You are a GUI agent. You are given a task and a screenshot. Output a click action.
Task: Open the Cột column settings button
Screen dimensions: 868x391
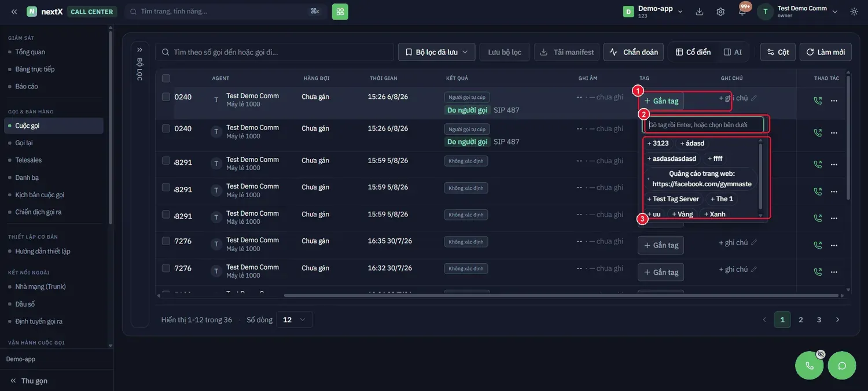click(x=778, y=52)
